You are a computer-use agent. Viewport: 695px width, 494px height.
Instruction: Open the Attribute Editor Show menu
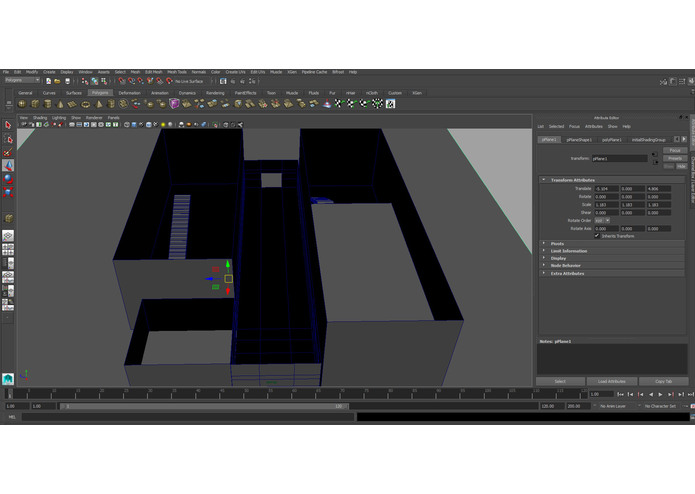612,127
